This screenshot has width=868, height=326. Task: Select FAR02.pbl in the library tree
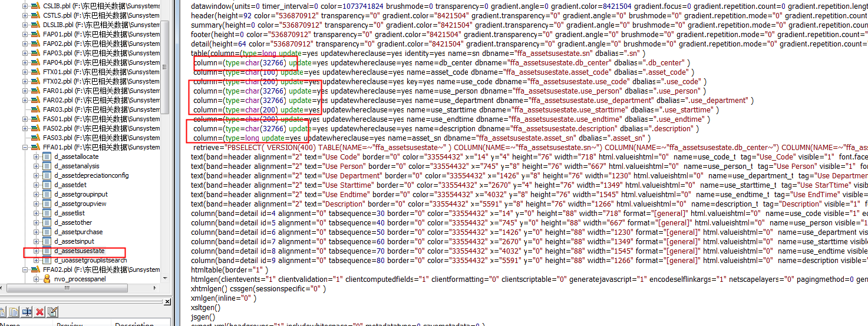point(101,99)
